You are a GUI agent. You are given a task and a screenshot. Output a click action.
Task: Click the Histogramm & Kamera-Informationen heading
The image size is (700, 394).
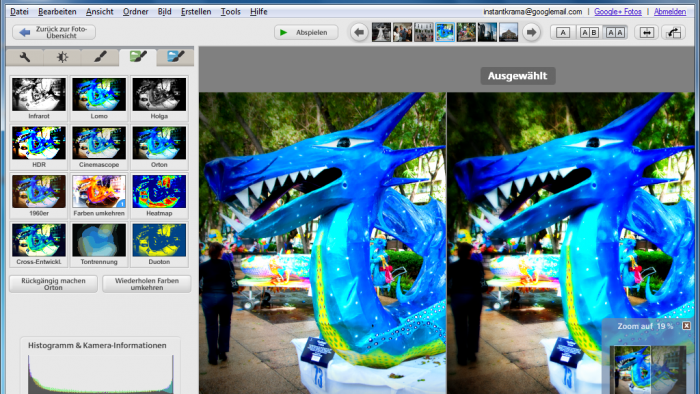click(x=97, y=345)
